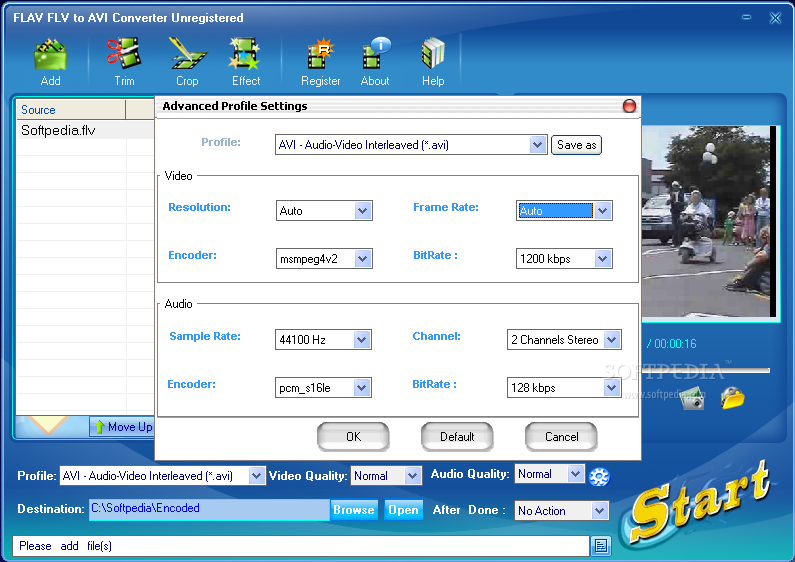The image size is (795, 562).
Task: Click the status message field
Action: point(301,546)
